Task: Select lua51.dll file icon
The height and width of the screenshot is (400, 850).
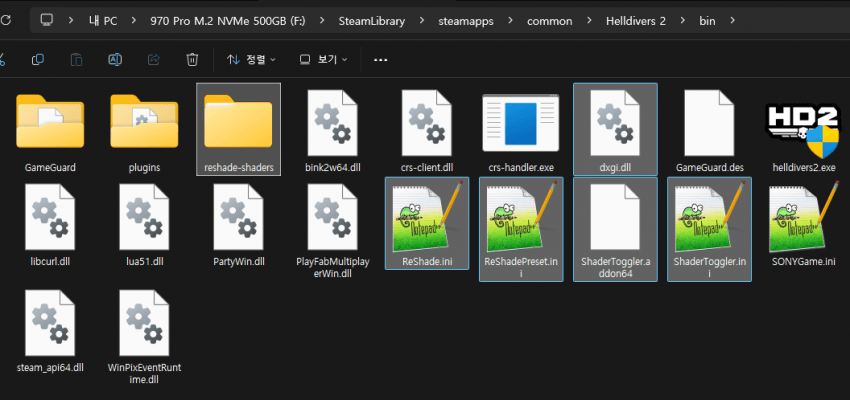Action: click(144, 217)
